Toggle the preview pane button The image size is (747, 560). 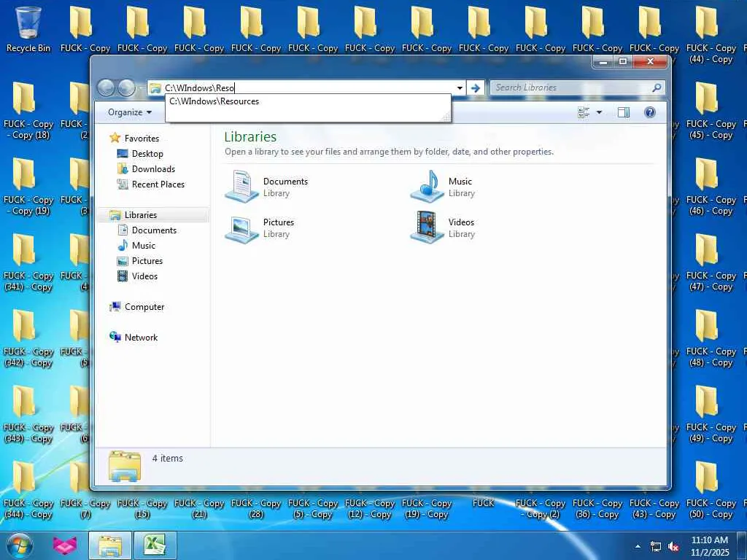click(x=624, y=112)
